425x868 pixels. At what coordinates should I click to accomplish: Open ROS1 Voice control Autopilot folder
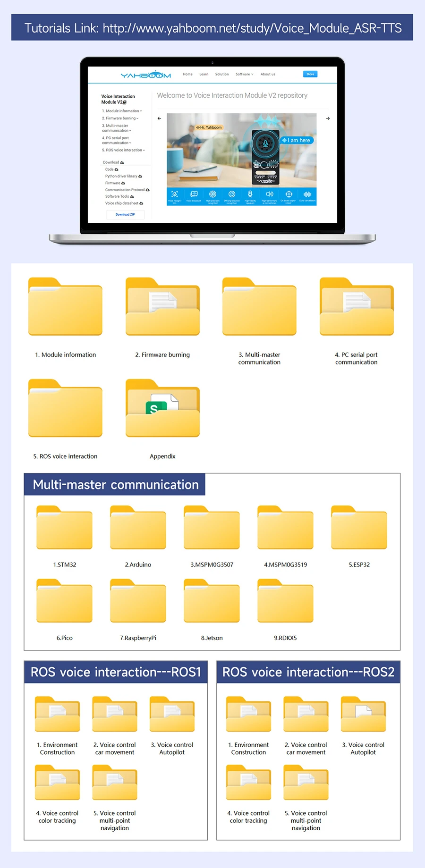tap(172, 714)
